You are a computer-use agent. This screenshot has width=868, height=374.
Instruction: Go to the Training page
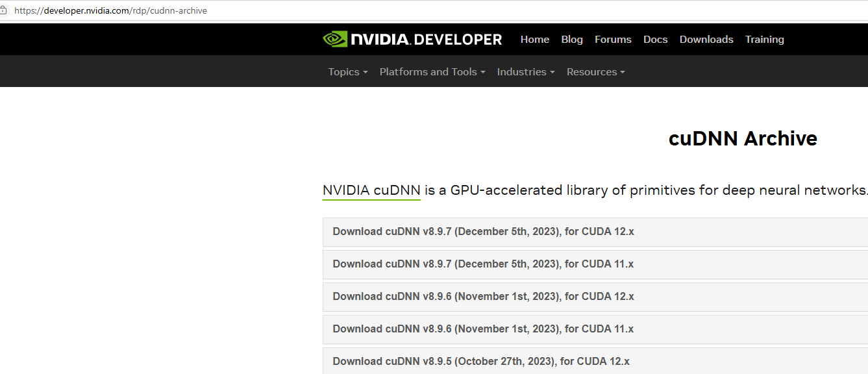pos(765,40)
